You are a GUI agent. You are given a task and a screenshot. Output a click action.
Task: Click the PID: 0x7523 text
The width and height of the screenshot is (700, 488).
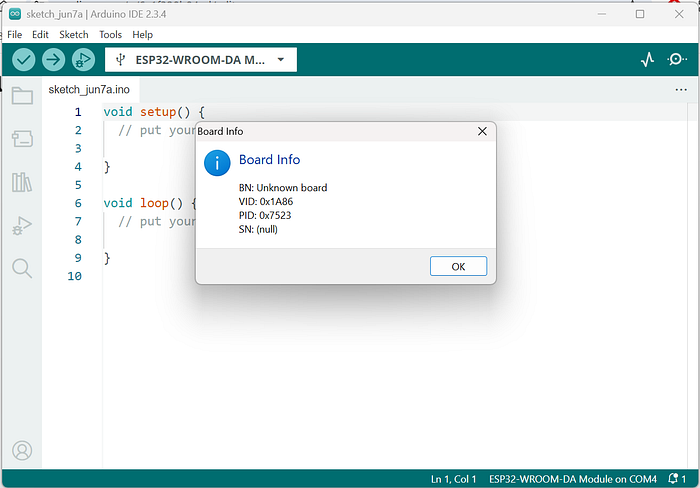(265, 215)
